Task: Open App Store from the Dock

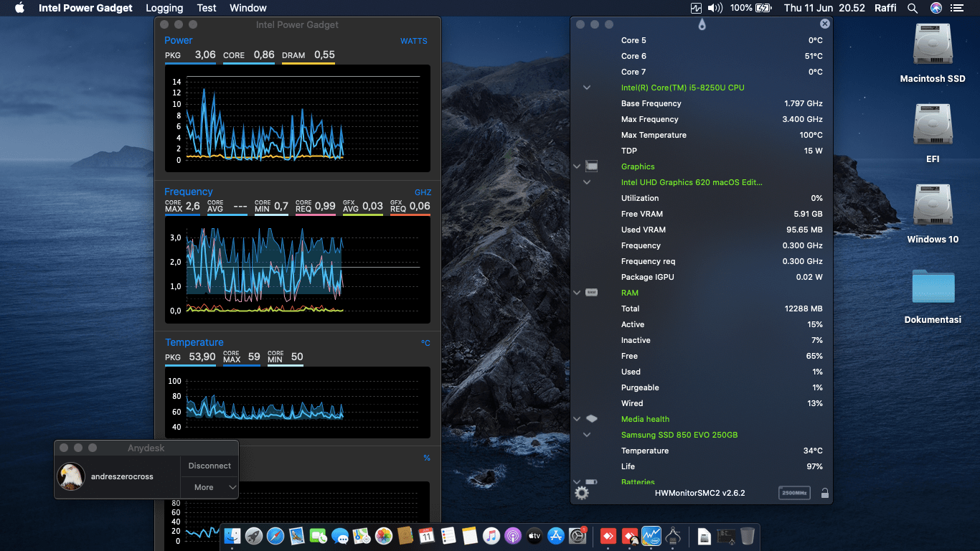Action: coord(555,535)
